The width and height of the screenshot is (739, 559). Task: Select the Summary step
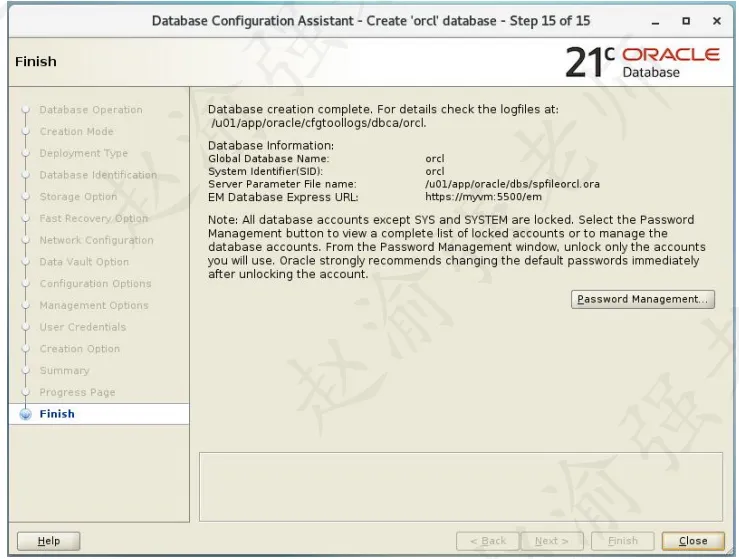coord(64,370)
